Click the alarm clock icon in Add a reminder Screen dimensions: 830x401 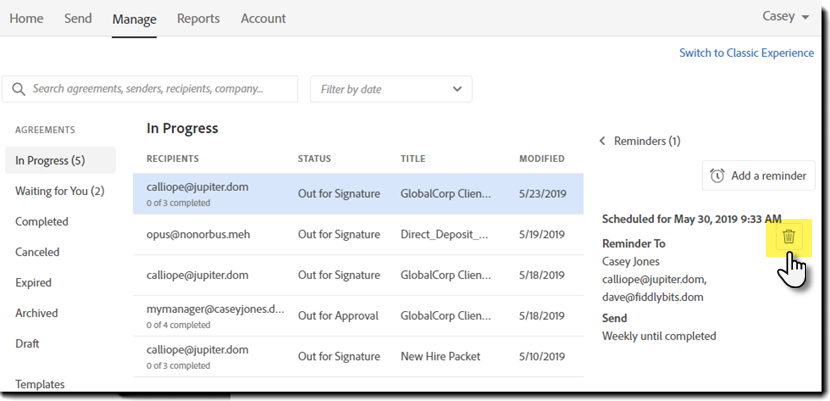click(x=717, y=176)
